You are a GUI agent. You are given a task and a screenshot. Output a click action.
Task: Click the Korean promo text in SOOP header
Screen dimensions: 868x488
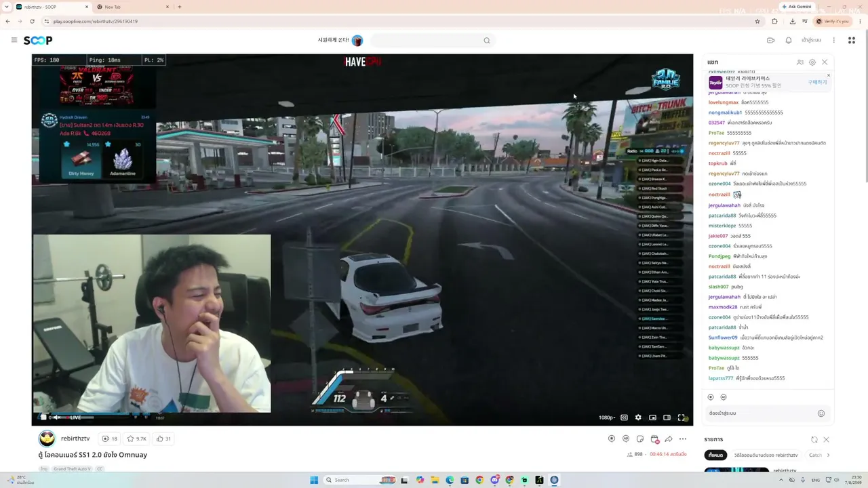coord(333,40)
